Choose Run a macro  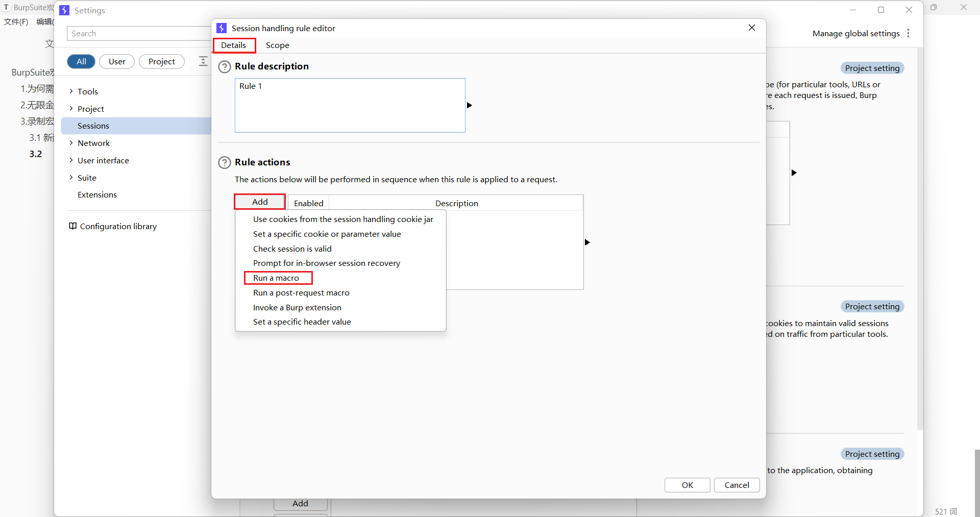(340, 278)
